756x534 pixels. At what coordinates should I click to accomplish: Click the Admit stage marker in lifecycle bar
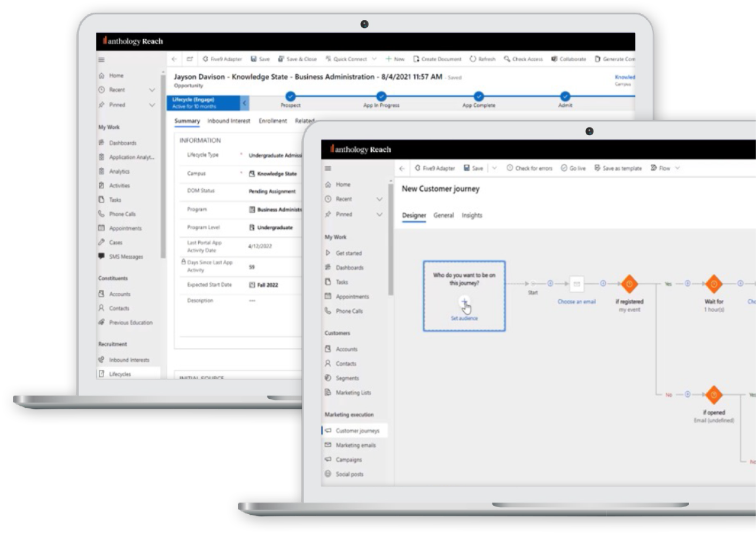565,96
